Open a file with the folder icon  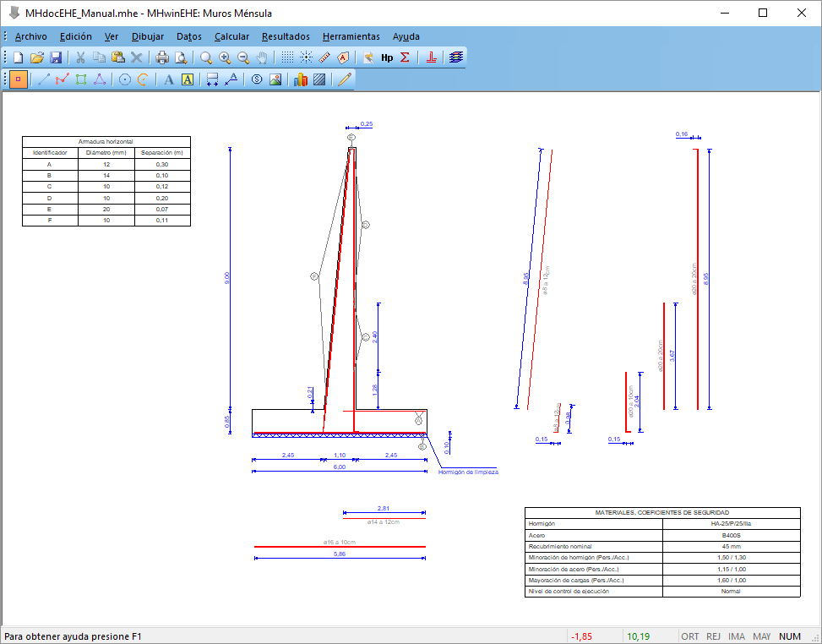(x=37, y=57)
